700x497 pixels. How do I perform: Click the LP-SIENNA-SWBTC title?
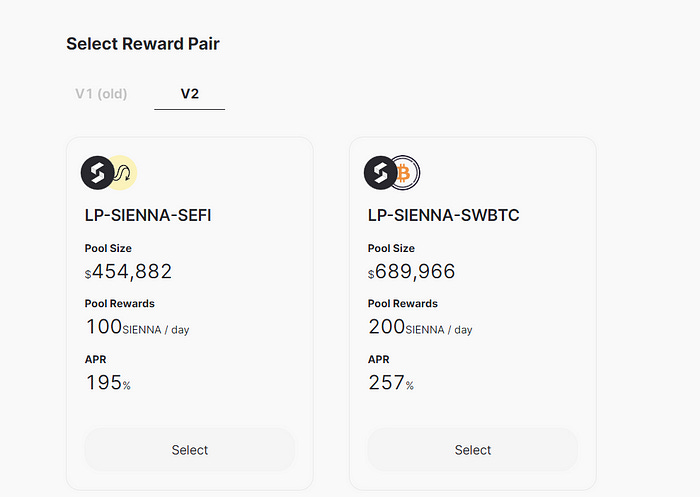click(443, 215)
